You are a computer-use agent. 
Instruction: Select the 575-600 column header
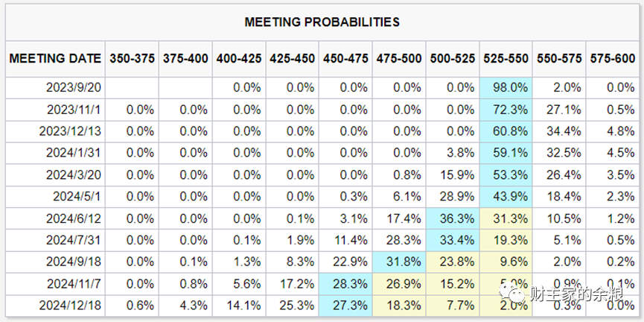point(613,58)
